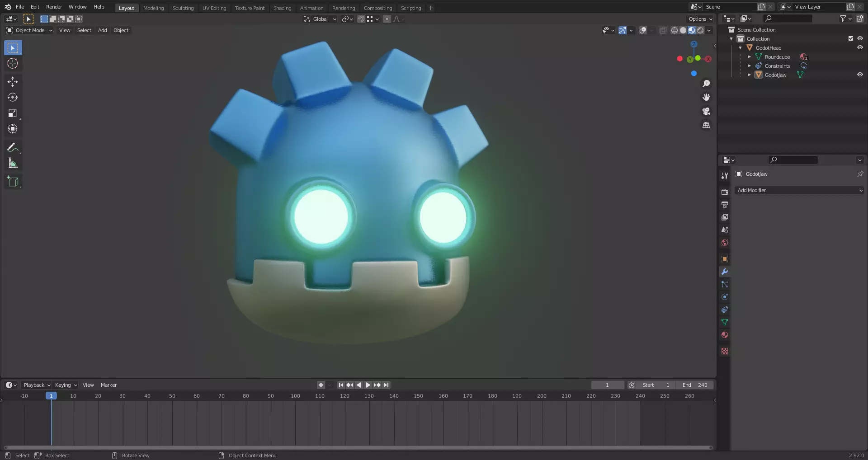Expand the Constraints tree item
This screenshot has width=868, height=460.
point(749,66)
